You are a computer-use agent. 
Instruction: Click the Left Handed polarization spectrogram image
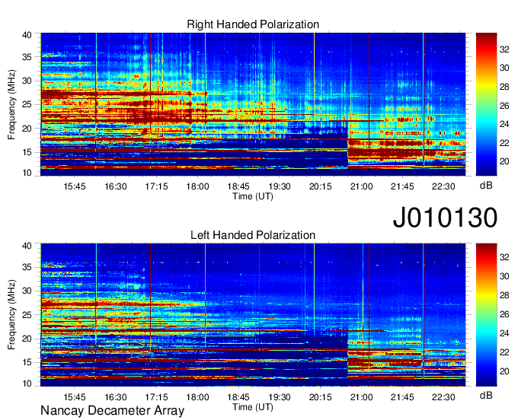(x=253, y=315)
